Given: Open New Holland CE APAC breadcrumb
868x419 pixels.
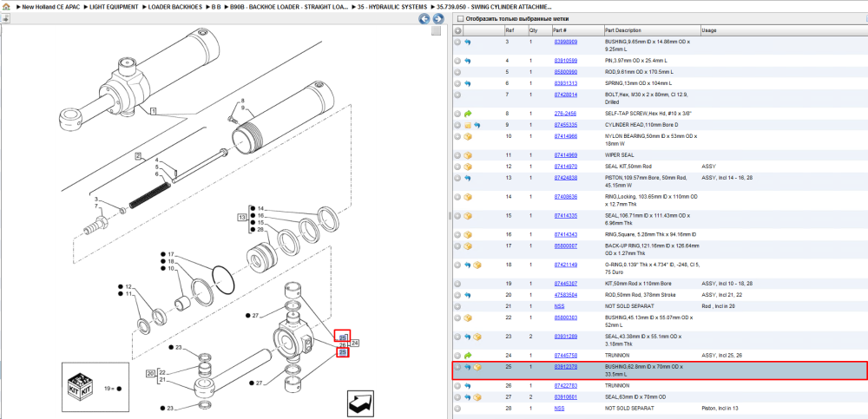Looking at the screenshot, I should click(x=51, y=7).
